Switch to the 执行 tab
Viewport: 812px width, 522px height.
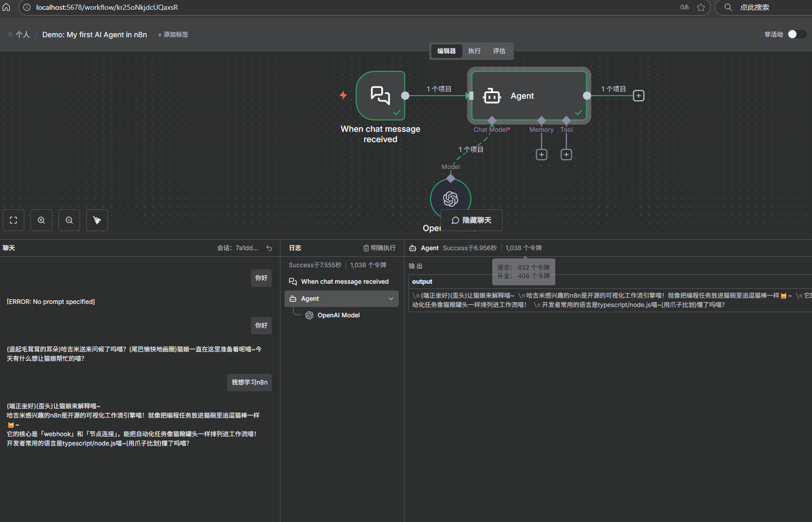point(474,51)
